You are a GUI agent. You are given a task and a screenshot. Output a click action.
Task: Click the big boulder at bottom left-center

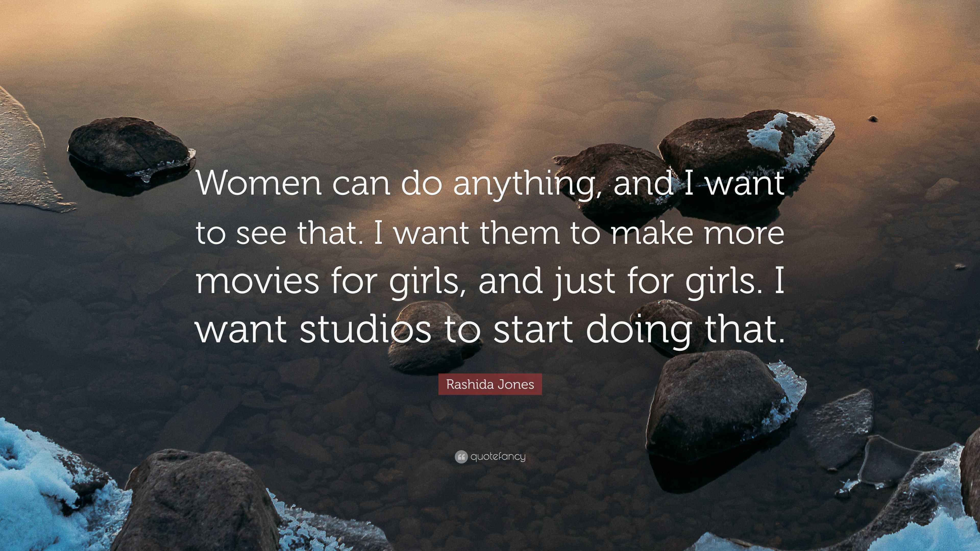198,502
